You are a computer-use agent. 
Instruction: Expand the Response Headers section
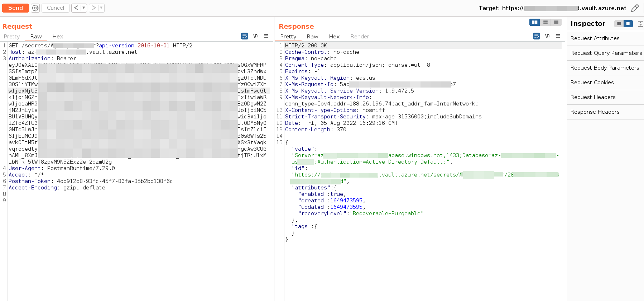click(605, 112)
